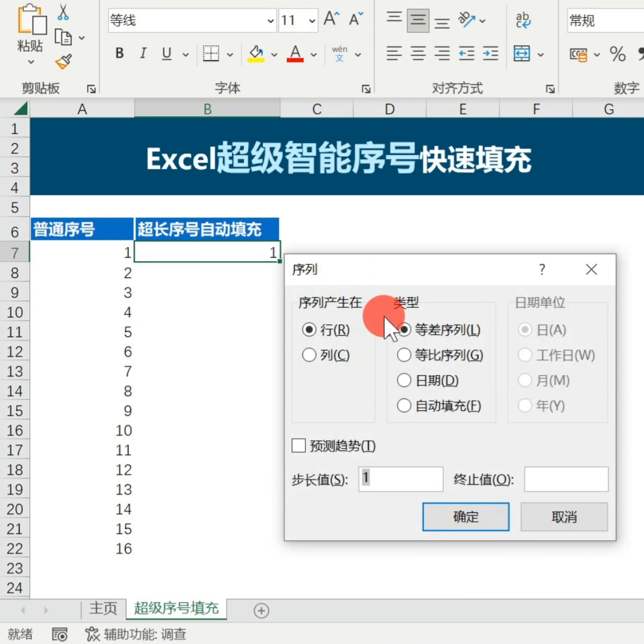The image size is (644, 644).
Task: Apply percent style icon
Action: (x=618, y=54)
